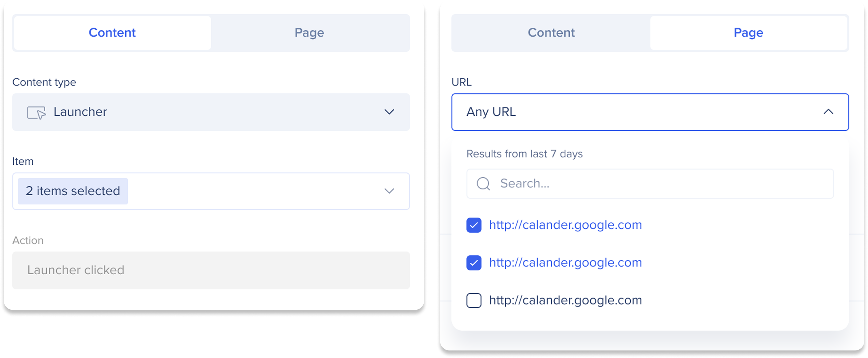This screenshot has height=358, width=868.
Task: Check the unchecked third calander.google.com checkbox
Action: point(474,301)
